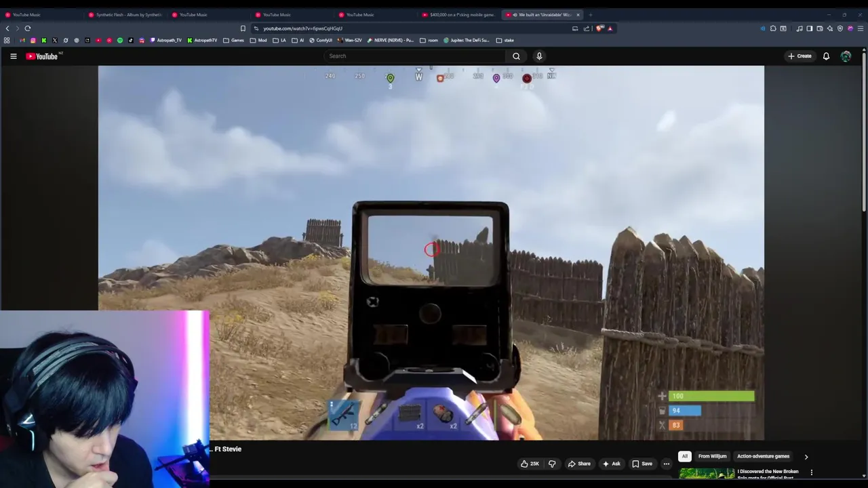Close the active 'Unraidable' video tab

[578, 14]
